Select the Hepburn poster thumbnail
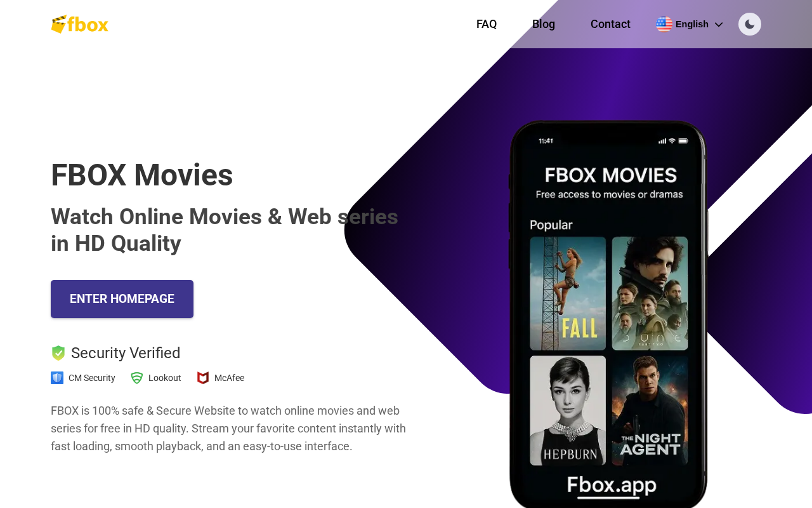 click(568, 410)
